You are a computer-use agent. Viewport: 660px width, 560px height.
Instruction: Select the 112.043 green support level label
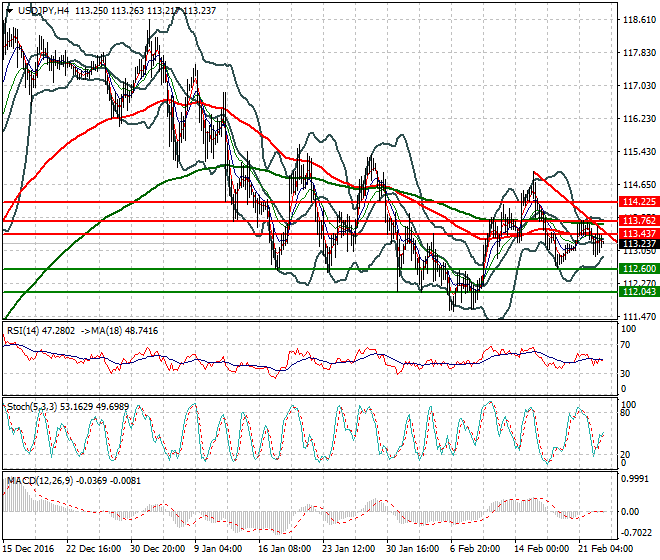(x=639, y=291)
